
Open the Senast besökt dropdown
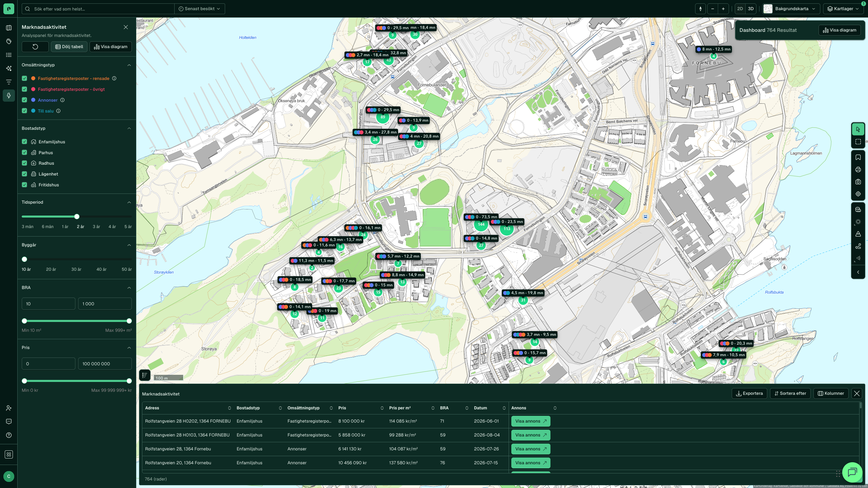point(199,9)
